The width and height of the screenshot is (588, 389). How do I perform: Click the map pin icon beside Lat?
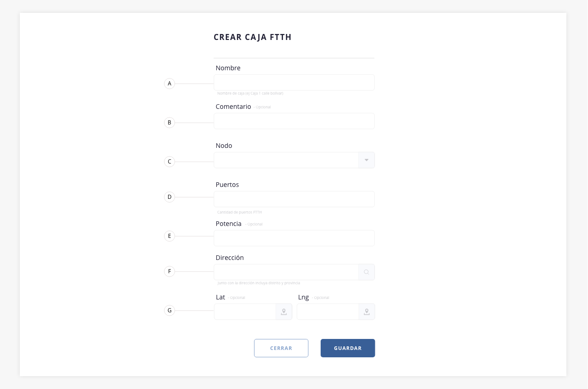284,312
